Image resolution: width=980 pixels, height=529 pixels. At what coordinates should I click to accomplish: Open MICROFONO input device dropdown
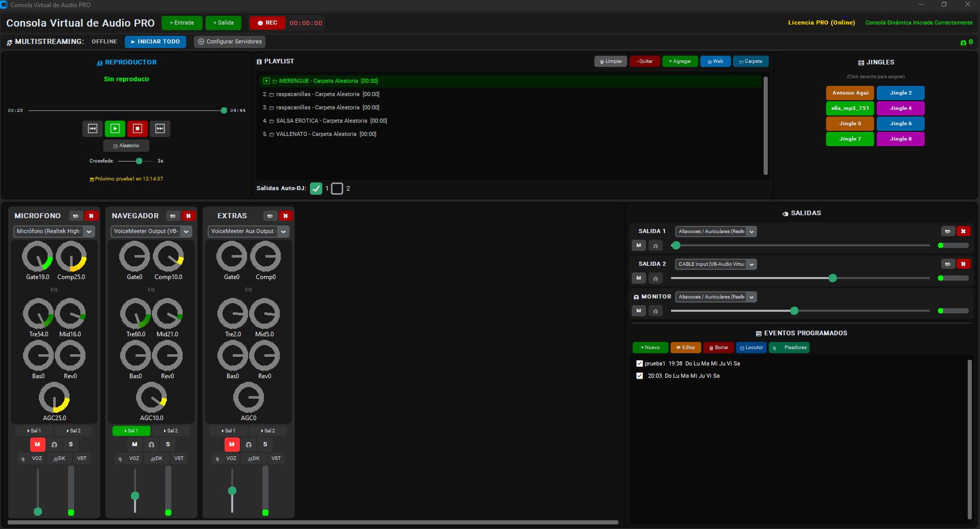pyautogui.click(x=54, y=232)
